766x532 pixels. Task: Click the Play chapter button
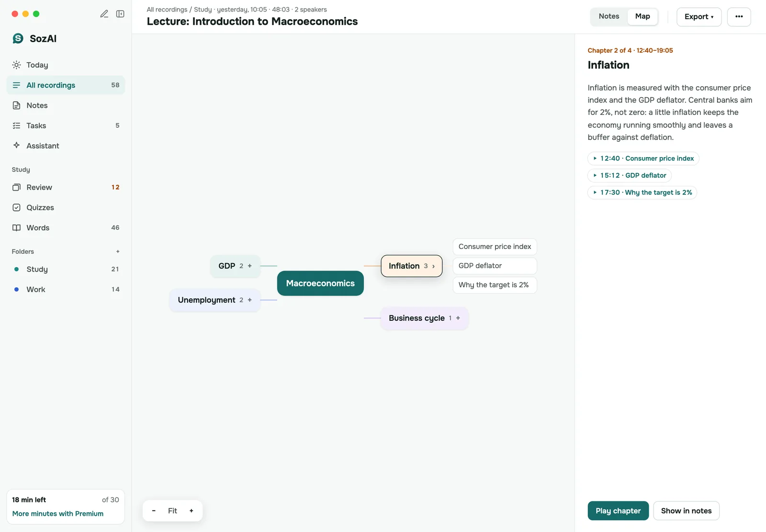coord(618,510)
